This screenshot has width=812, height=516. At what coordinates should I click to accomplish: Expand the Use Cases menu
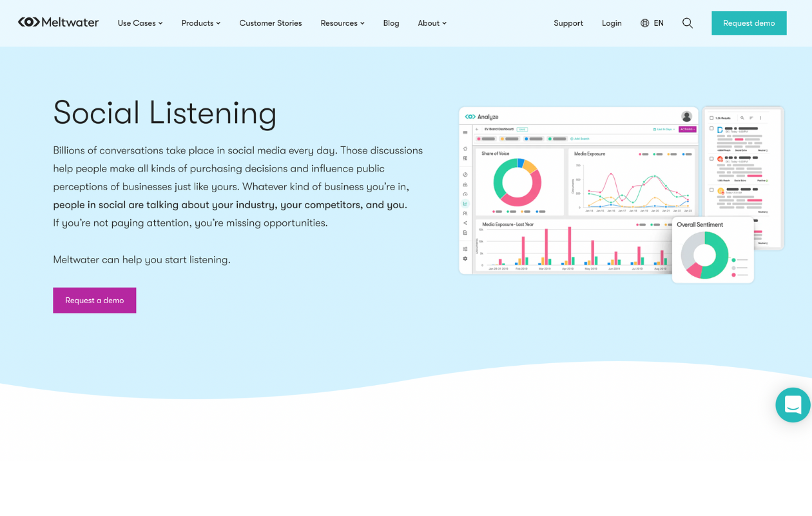point(140,23)
